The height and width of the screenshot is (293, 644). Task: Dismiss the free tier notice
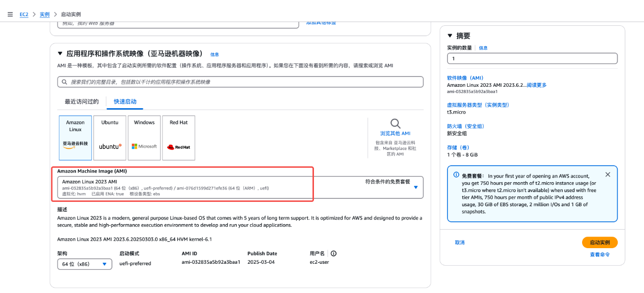point(607,175)
